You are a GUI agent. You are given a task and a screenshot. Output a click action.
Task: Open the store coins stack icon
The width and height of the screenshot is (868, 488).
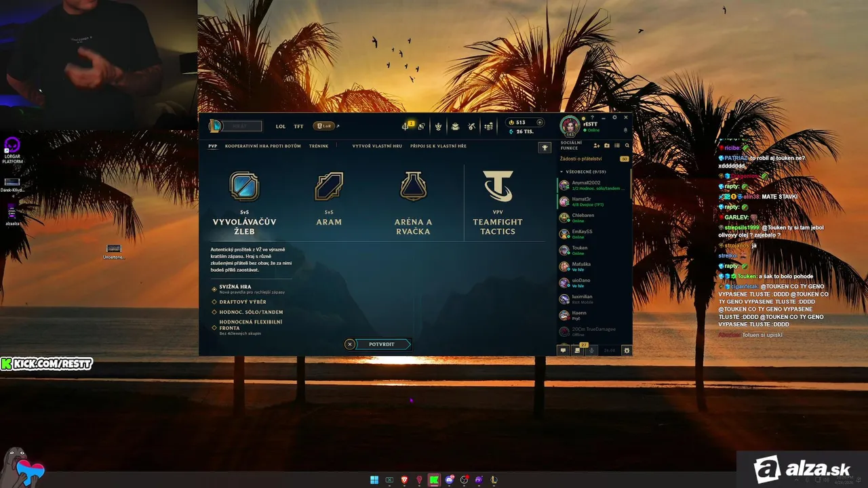488,126
